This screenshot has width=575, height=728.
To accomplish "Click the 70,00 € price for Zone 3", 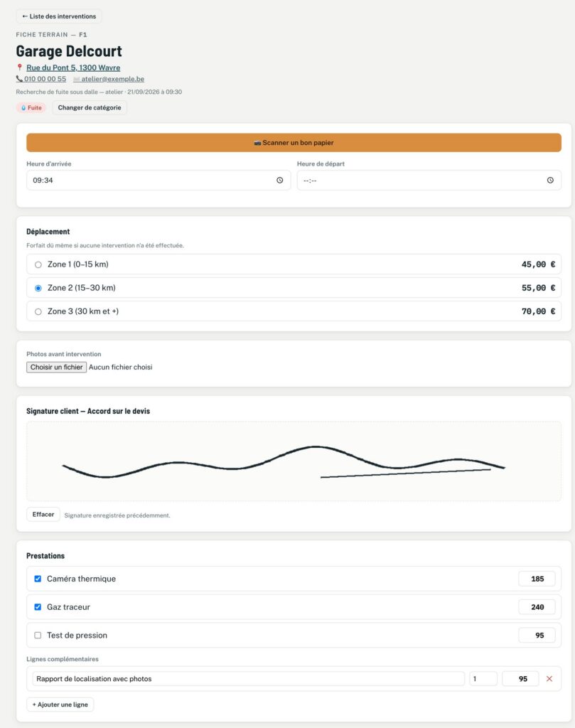I will pos(538,311).
